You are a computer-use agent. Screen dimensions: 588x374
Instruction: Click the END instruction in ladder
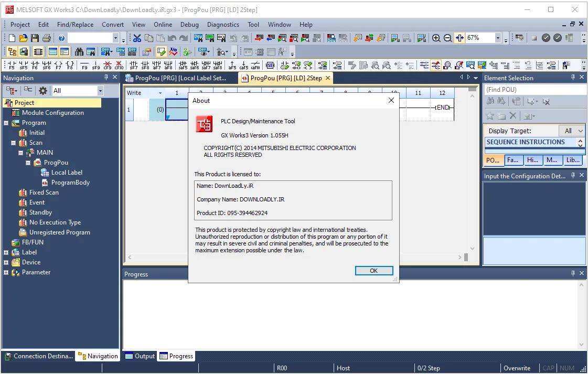point(443,108)
